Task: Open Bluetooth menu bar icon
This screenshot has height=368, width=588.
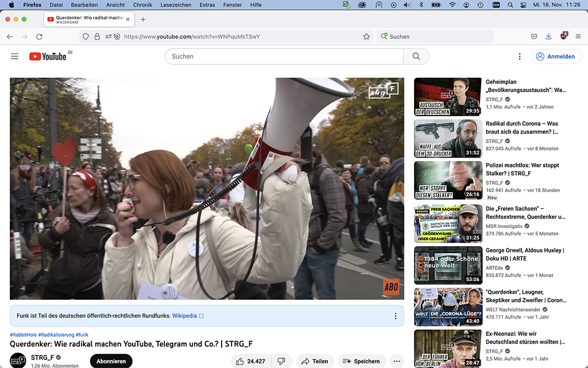Action: pyautogui.click(x=421, y=5)
